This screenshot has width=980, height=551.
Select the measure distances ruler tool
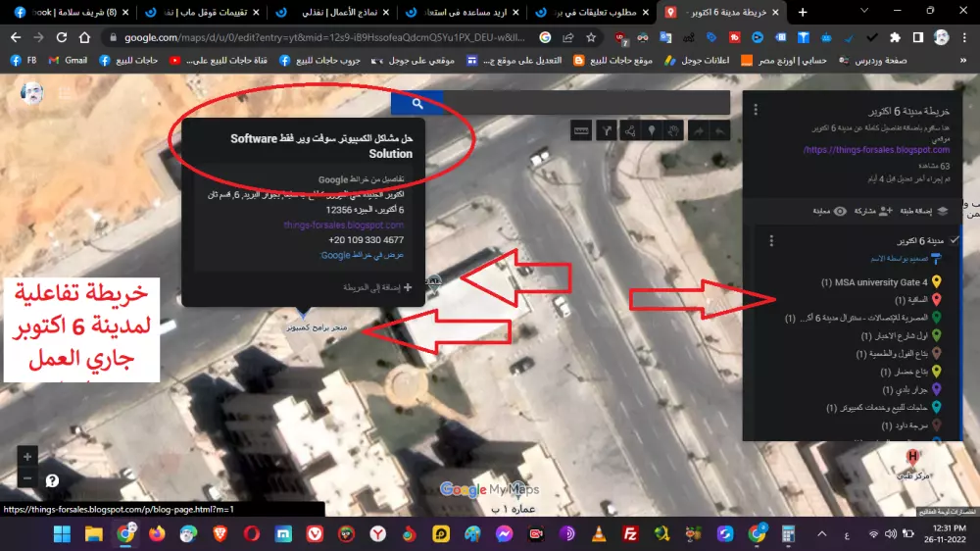coord(581,130)
